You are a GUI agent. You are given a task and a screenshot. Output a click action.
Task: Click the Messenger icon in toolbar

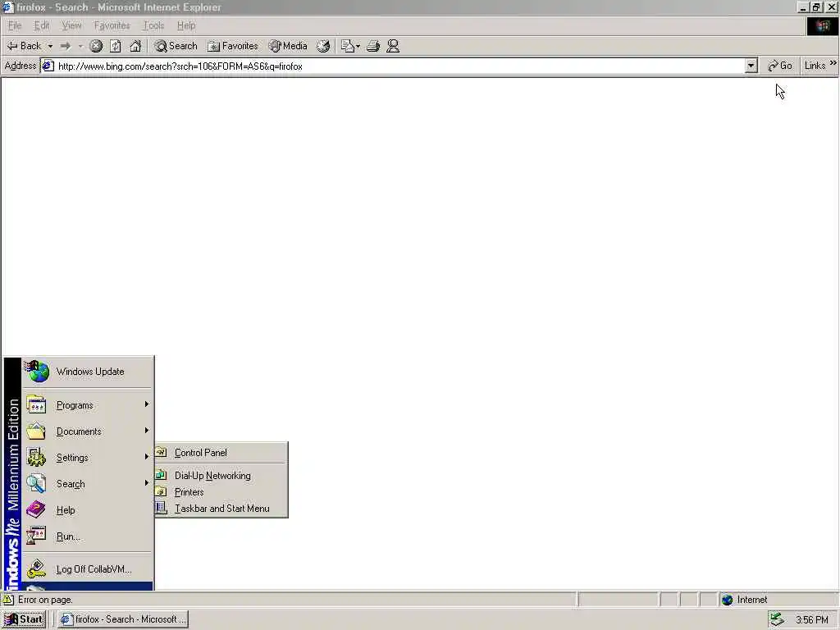coord(393,46)
